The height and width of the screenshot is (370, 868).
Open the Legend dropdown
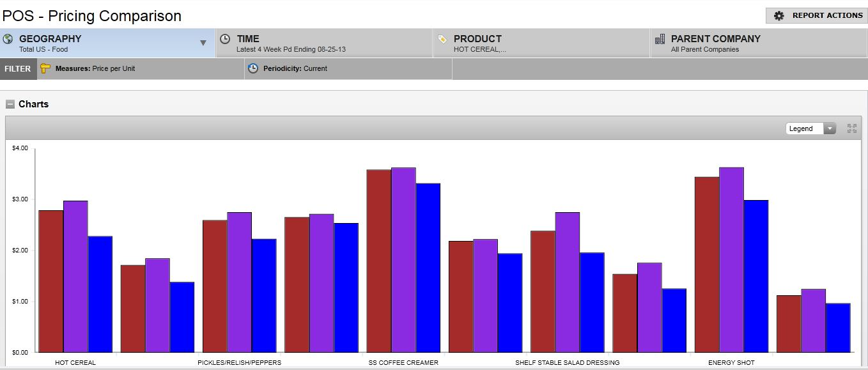pos(810,128)
